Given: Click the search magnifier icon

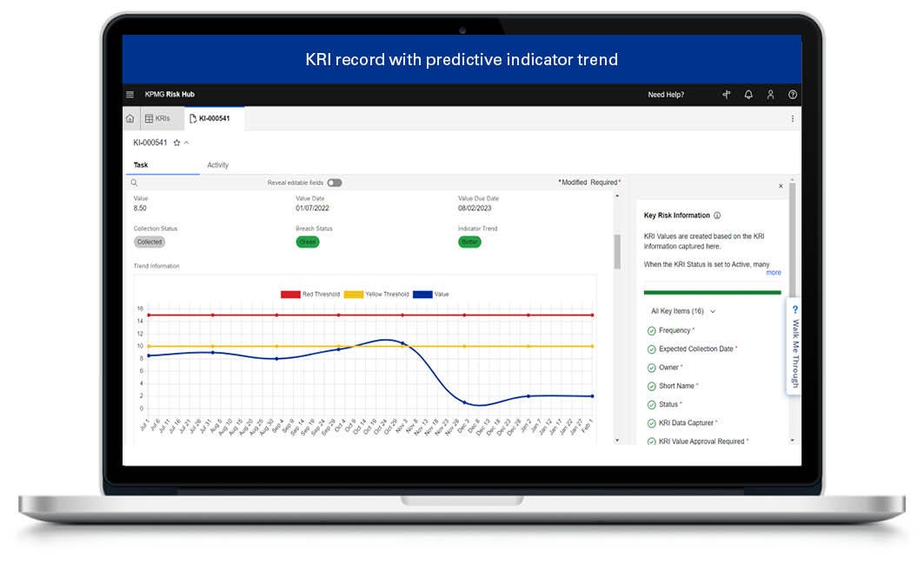Looking at the screenshot, I should pyautogui.click(x=134, y=183).
